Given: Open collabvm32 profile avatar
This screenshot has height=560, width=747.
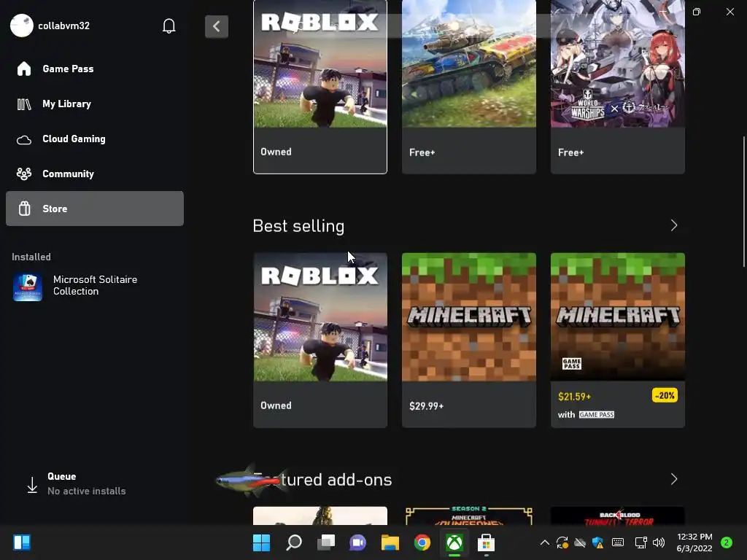Looking at the screenshot, I should point(22,26).
